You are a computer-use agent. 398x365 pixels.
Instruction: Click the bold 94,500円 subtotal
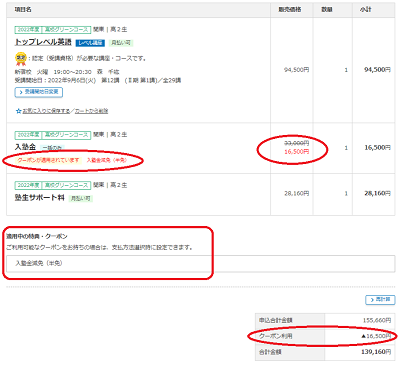point(377,70)
